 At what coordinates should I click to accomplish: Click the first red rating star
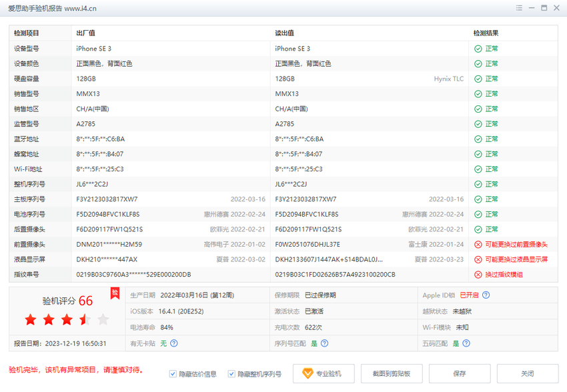point(31,319)
